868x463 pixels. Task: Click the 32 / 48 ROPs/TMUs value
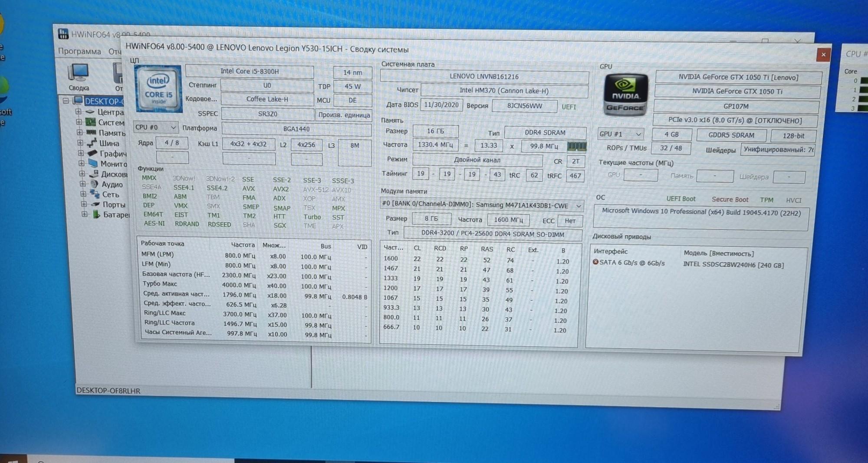coord(671,148)
